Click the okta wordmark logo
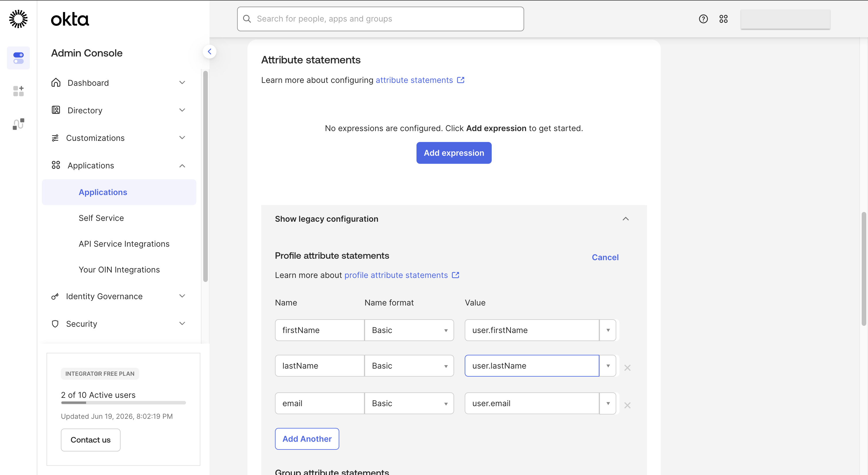Image resolution: width=868 pixels, height=475 pixels. coord(70,19)
